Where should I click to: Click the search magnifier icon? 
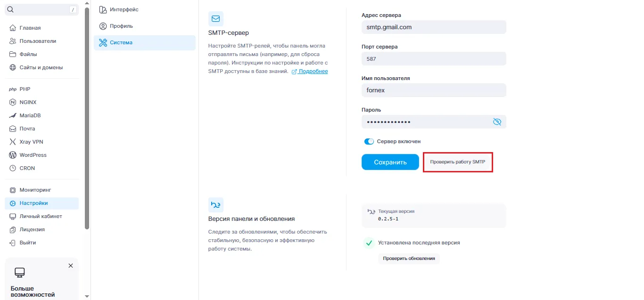[x=11, y=9]
